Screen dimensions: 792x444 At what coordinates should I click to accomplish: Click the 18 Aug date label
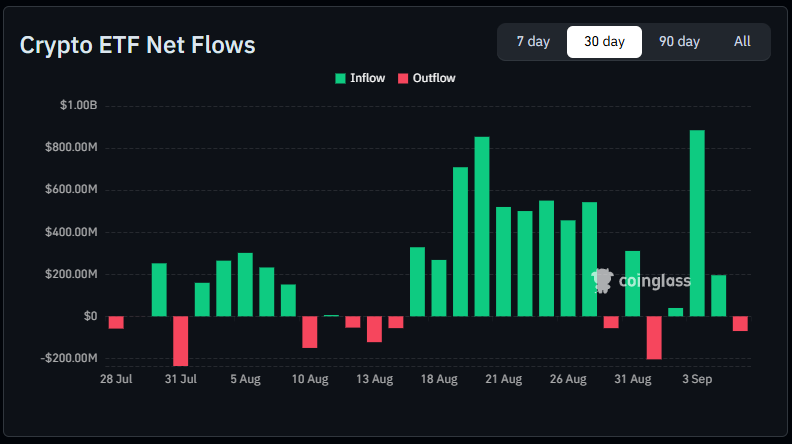pyautogui.click(x=439, y=379)
